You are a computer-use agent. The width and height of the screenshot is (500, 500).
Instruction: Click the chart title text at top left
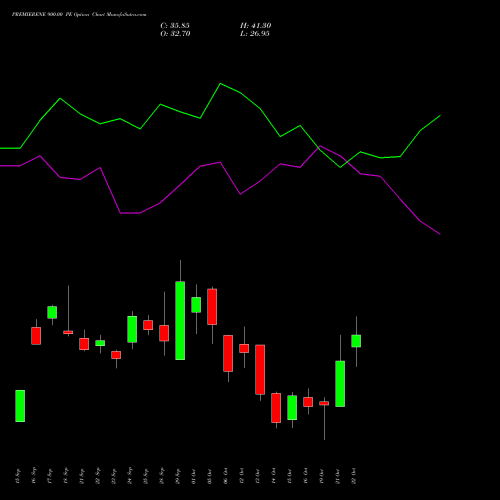[79, 15]
